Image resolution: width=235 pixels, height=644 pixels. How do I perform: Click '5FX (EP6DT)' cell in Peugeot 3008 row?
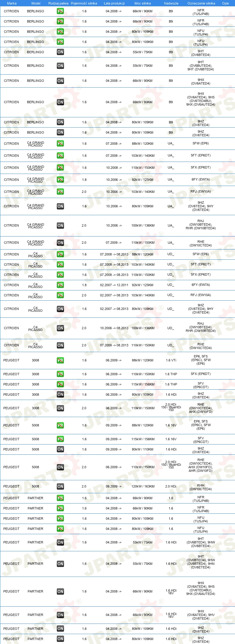(x=201, y=374)
